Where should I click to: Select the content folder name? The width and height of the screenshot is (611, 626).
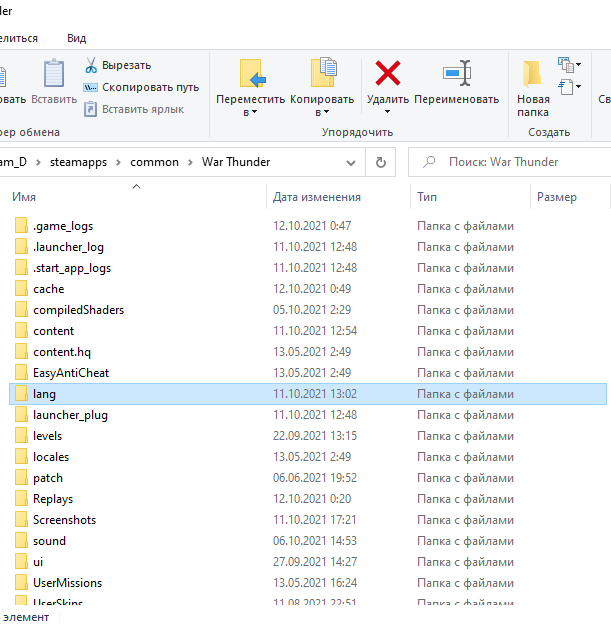coord(54,331)
